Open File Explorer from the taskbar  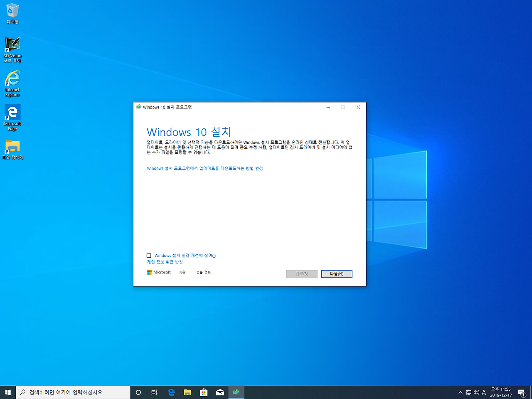pos(187,392)
